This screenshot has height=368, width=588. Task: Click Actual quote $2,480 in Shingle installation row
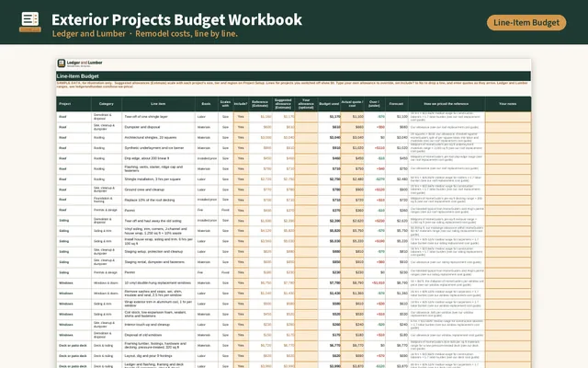(x=353, y=179)
